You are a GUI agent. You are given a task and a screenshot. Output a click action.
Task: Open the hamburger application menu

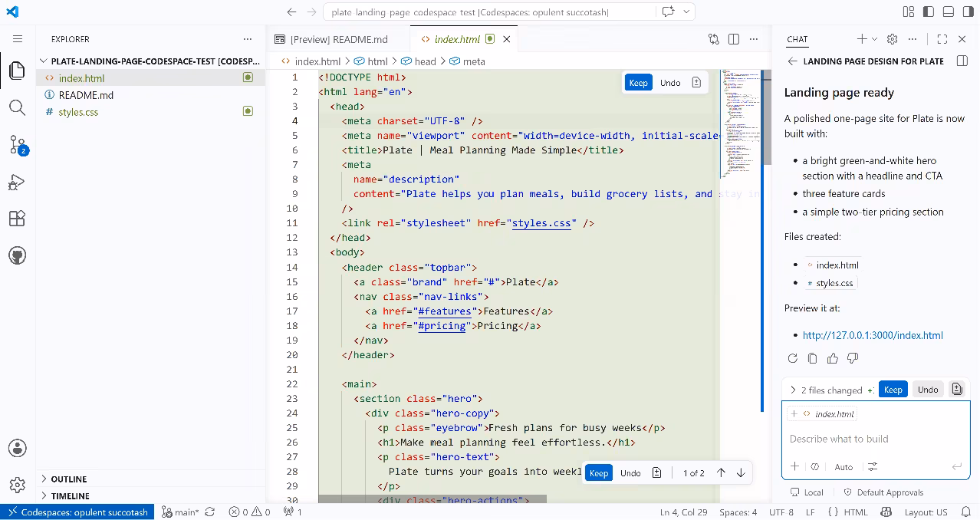pyautogui.click(x=18, y=39)
